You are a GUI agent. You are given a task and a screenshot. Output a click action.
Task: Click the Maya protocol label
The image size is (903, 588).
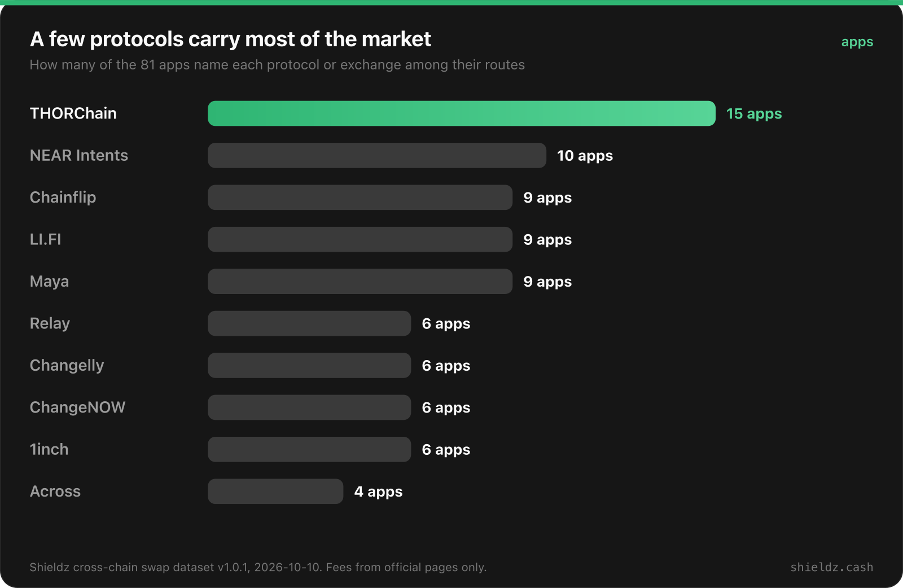coord(49,282)
